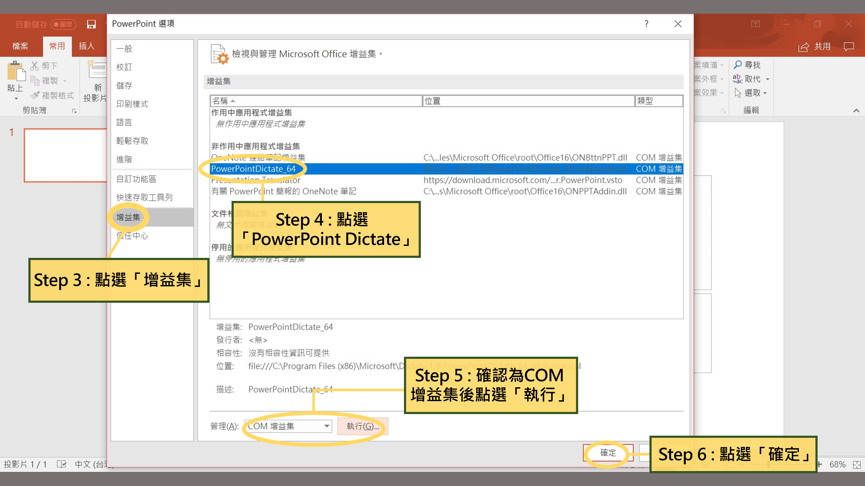The width and height of the screenshot is (865, 486).
Task: Open the 取代 dropdown arrow
Action: pyautogui.click(x=767, y=79)
